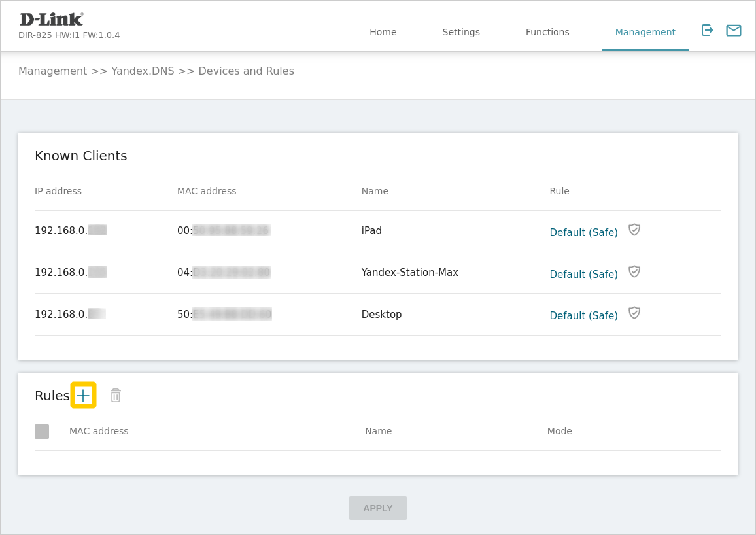The width and height of the screenshot is (756, 535).
Task: Click the logout icon in header
Action: coord(707,30)
